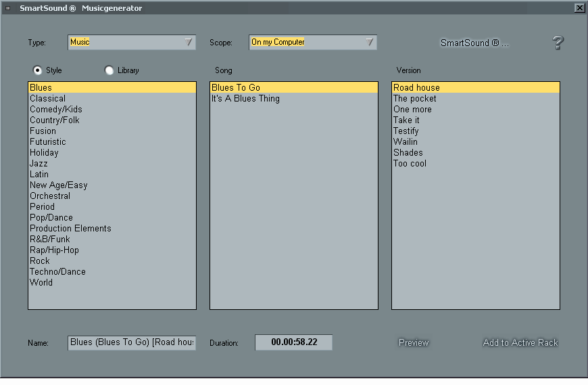The height and width of the screenshot is (385, 588).
Task: Click the question mark help icon
Action: coord(558,43)
